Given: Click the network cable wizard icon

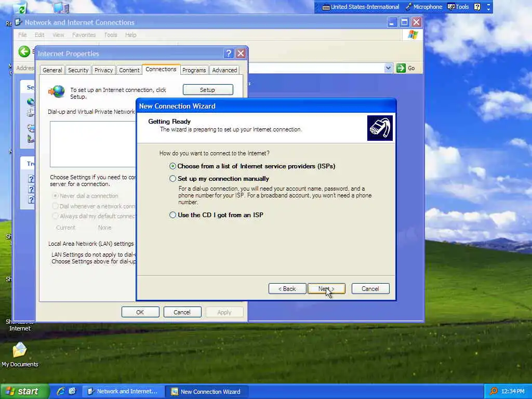Looking at the screenshot, I should click(380, 128).
